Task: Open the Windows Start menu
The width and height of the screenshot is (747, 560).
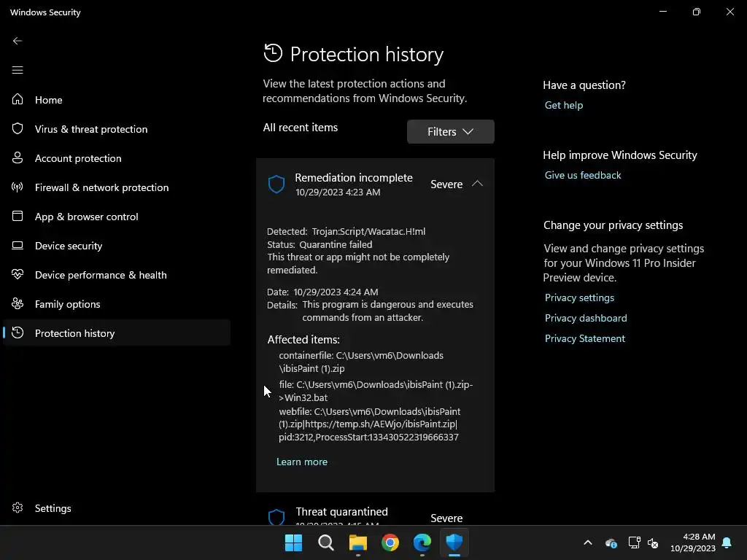Action: (x=293, y=542)
